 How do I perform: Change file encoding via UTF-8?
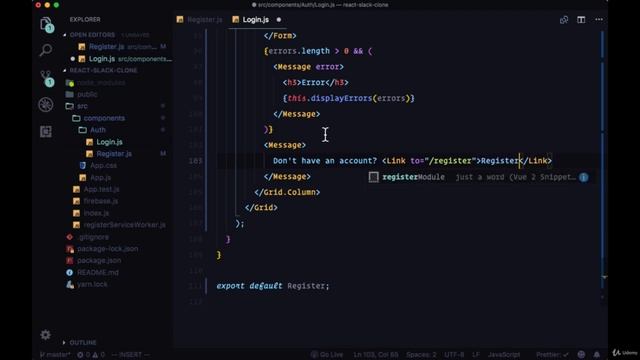click(454, 355)
